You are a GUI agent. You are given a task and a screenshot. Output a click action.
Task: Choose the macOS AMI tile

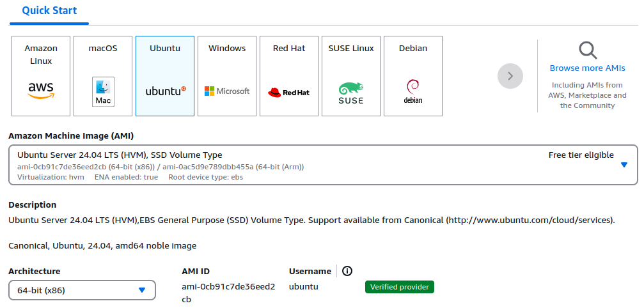click(x=103, y=76)
